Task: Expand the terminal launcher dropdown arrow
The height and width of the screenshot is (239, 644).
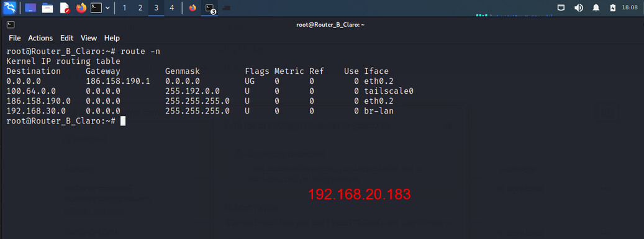Action: point(107,7)
